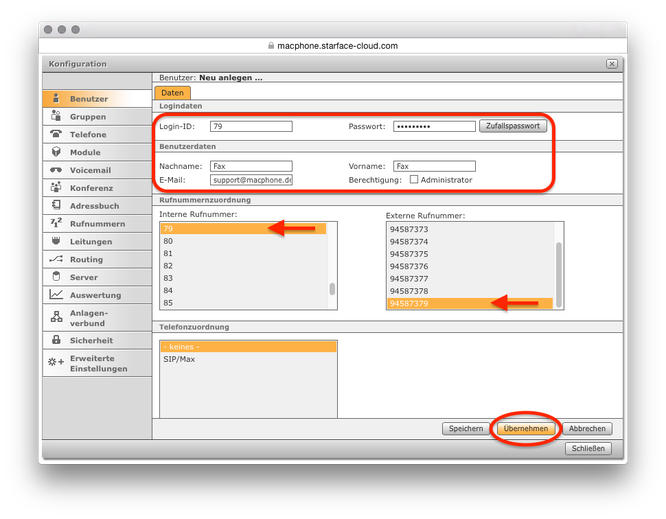Click the Erweiterte Einstellungen gear icon
The width and height of the screenshot is (666, 519).
pos(56,362)
